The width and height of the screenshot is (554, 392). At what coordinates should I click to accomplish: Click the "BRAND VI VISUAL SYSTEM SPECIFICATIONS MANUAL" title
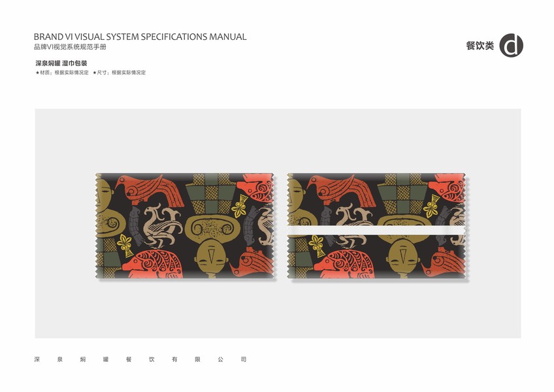(140, 37)
